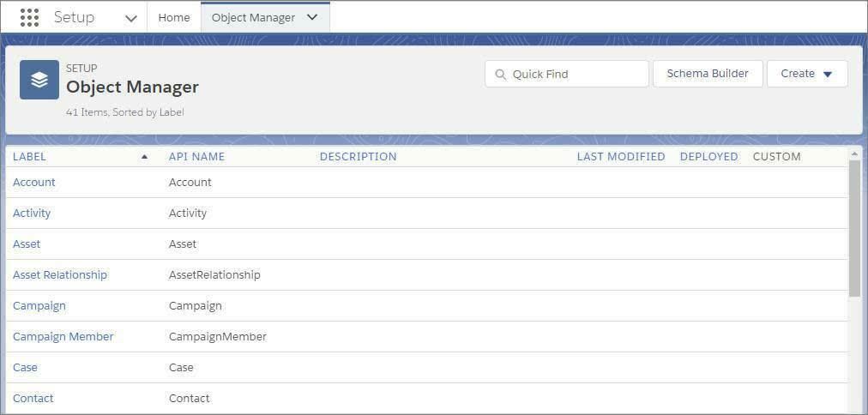The height and width of the screenshot is (415, 868).
Task: Launch Schema Builder
Action: [x=708, y=74]
